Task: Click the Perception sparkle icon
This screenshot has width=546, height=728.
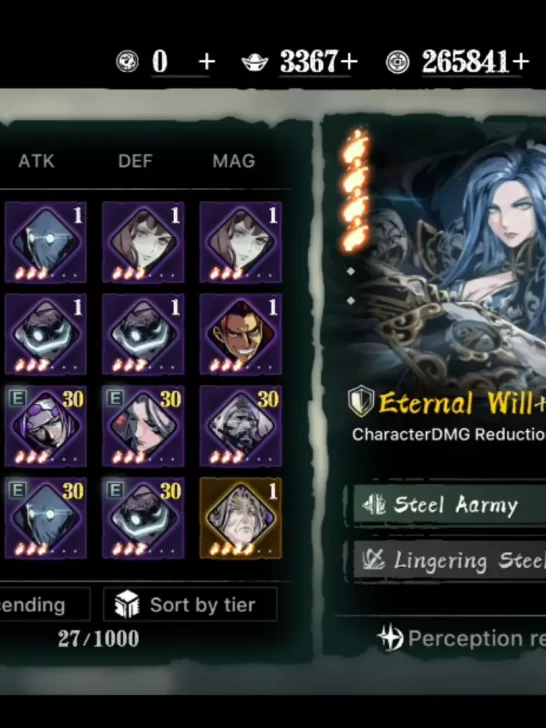Action: [390, 637]
